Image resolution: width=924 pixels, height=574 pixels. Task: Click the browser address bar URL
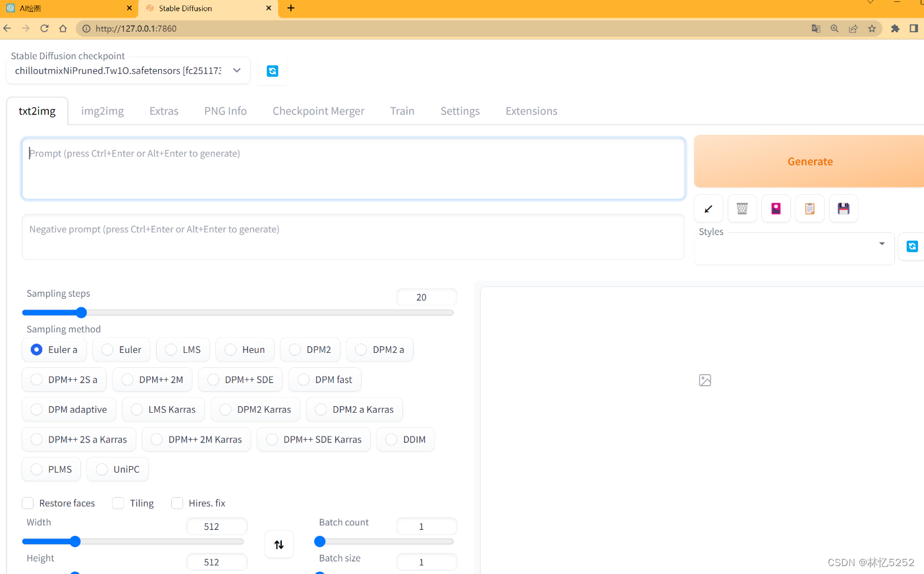[136, 28]
